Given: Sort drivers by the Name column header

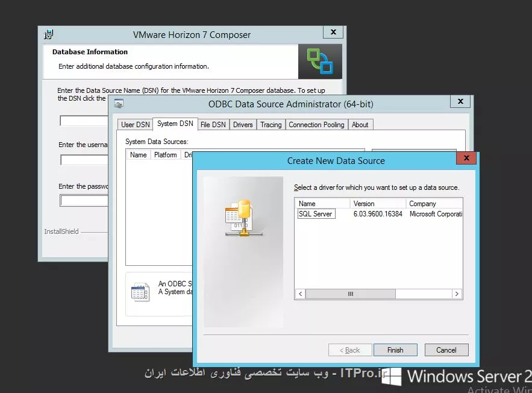Looking at the screenshot, I should coord(322,204).
